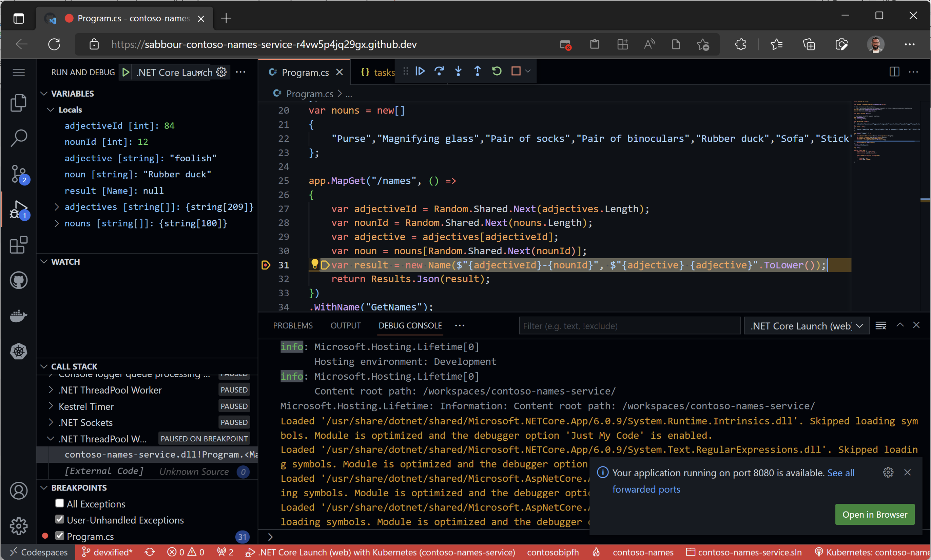Image resolution: width=931 pixels, height=560 pixels.
Task: Switch to the PROBLEMS panel tab
Action: (293, 325)
